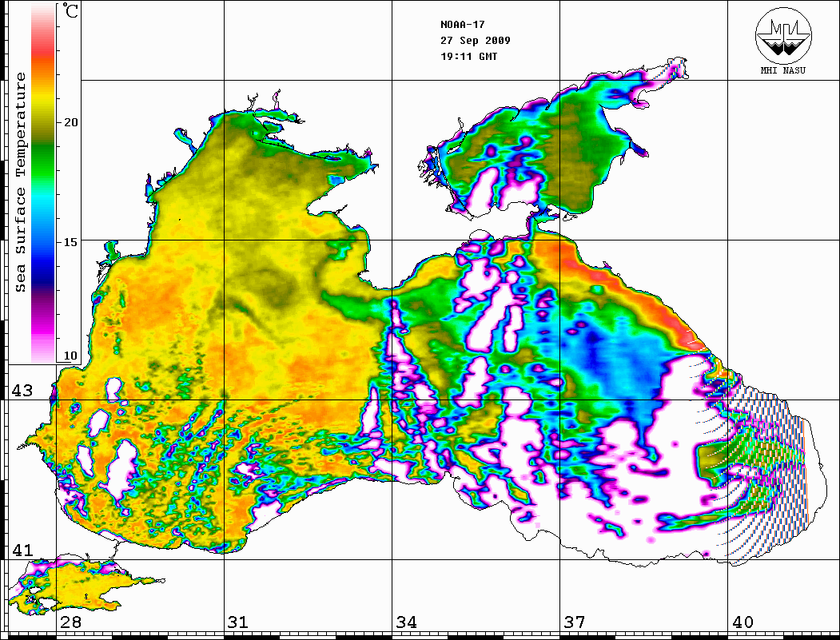This screenshot has width=840, height=640.
Task: Select the '19:11 GMT' time text
Action: coord(468,56)
